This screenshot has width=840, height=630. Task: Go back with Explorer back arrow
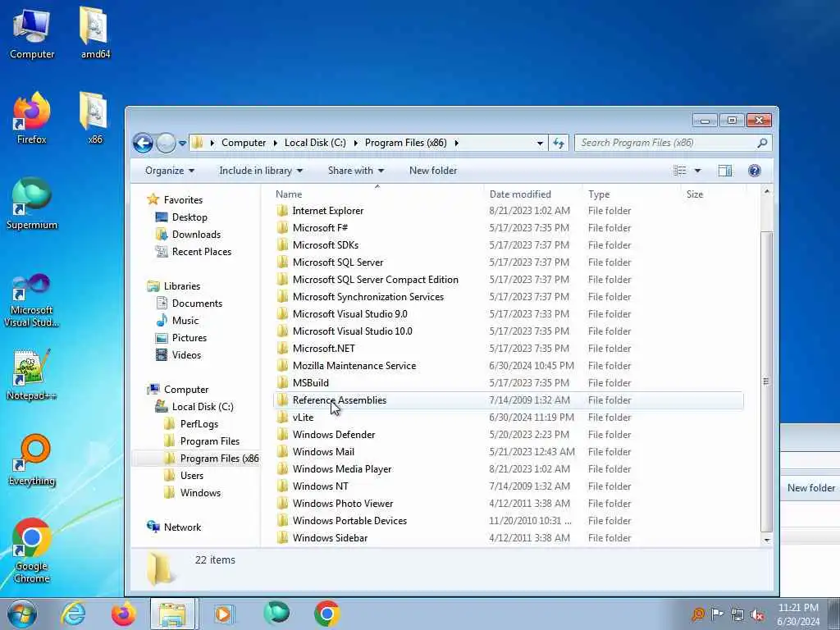tap(143, 143)
